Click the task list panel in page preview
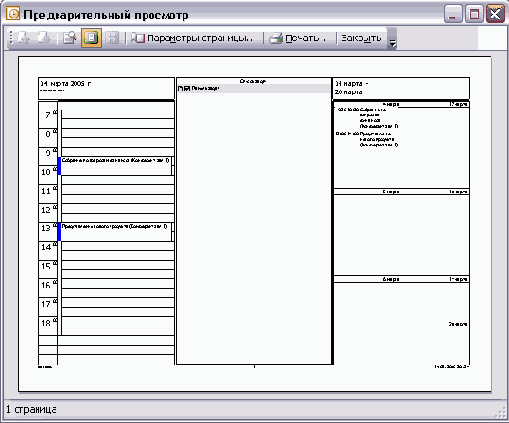The width and height of the screenshot is (509, 423). click(254, 221)
